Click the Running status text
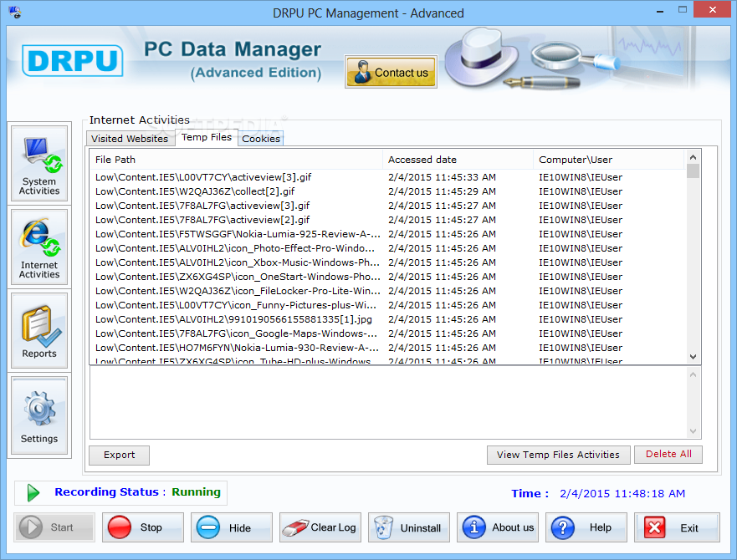737x560 pixels. [196, 491]
